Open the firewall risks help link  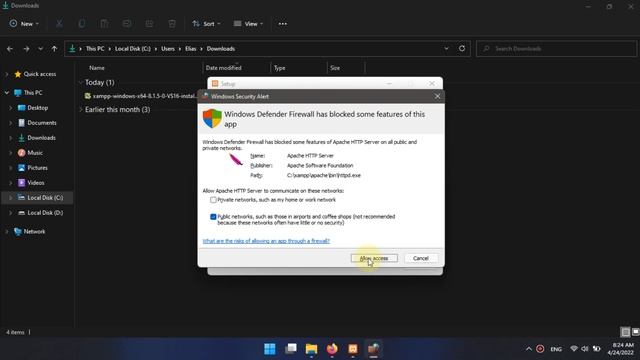[266, 241]
